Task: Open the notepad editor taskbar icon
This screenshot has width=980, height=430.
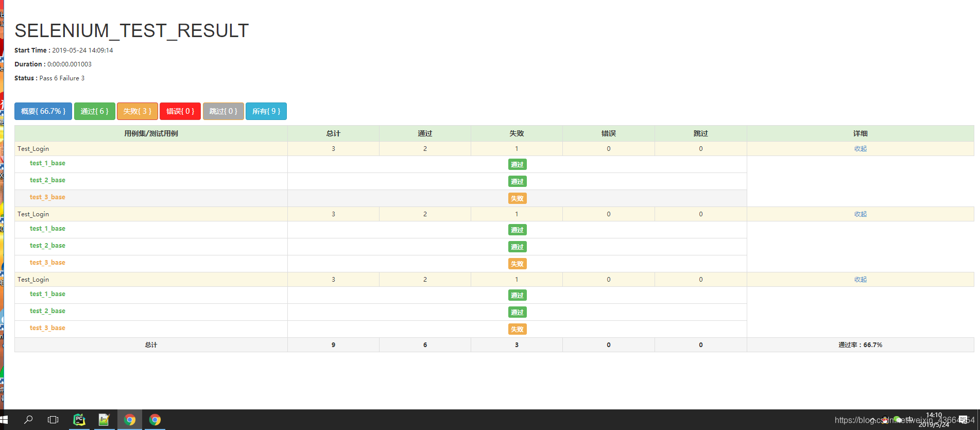Action: coord(104,420)
